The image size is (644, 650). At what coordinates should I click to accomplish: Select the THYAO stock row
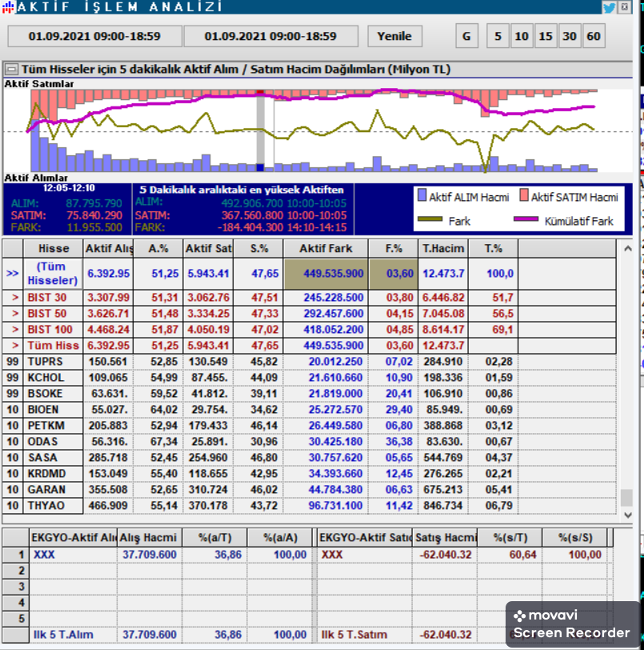[x=309, y=506]
